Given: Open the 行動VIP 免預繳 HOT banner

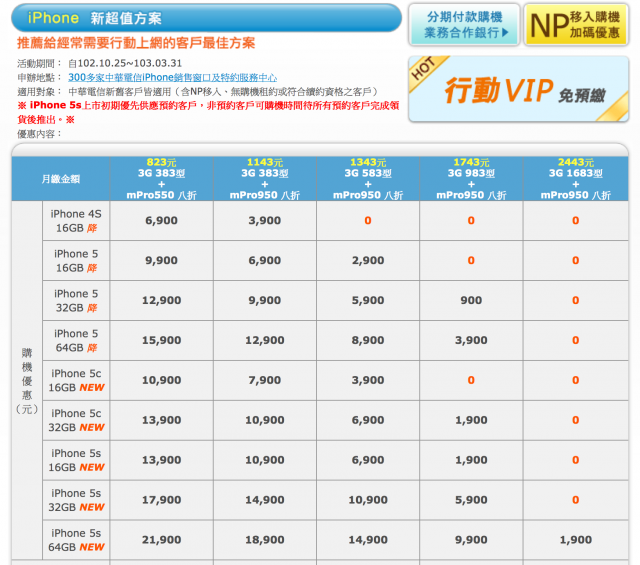Looking at the screenshot, I should pyautogui.click(x=518, y=89).
